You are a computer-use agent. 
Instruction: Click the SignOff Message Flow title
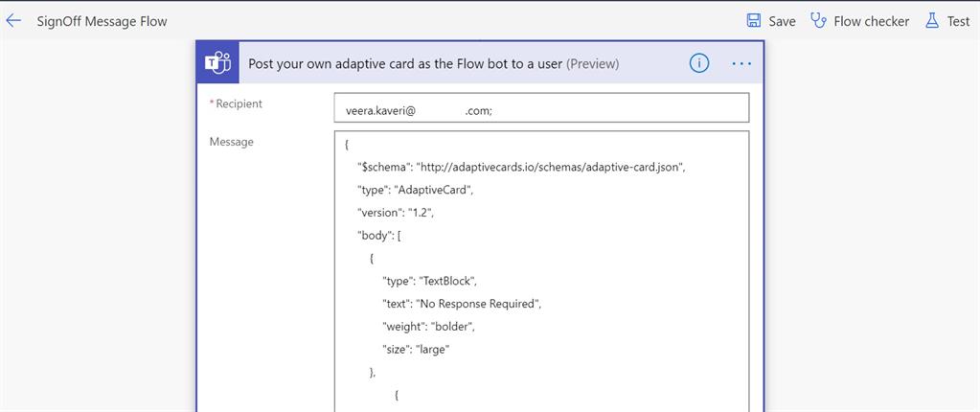[102, 21]
